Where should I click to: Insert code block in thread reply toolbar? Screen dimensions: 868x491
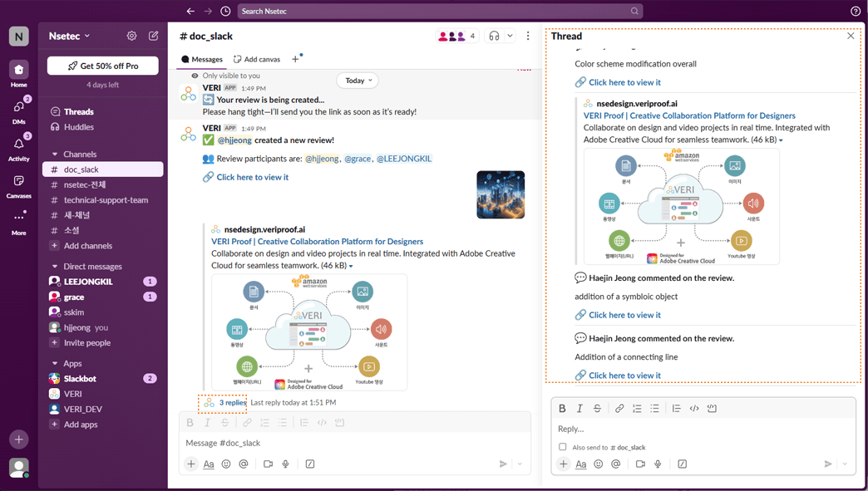click(712, 409)
